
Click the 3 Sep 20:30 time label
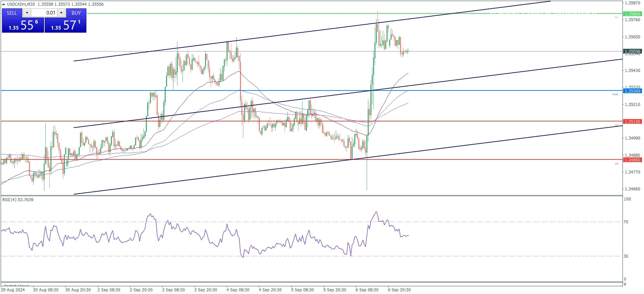pyautogui.click(x=205, y=290)
